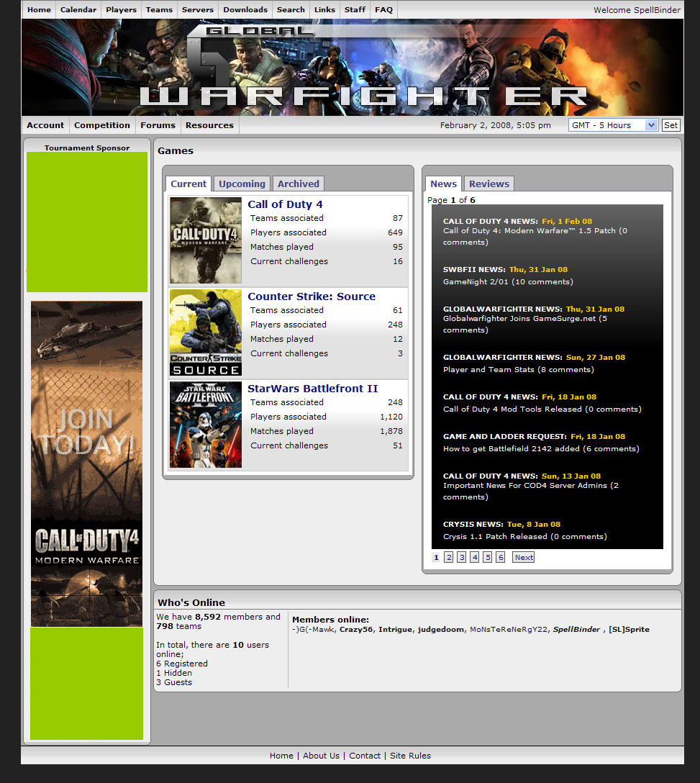Open the Servers page
Viewport: 700px width, 783px height.
click(198, 9)
